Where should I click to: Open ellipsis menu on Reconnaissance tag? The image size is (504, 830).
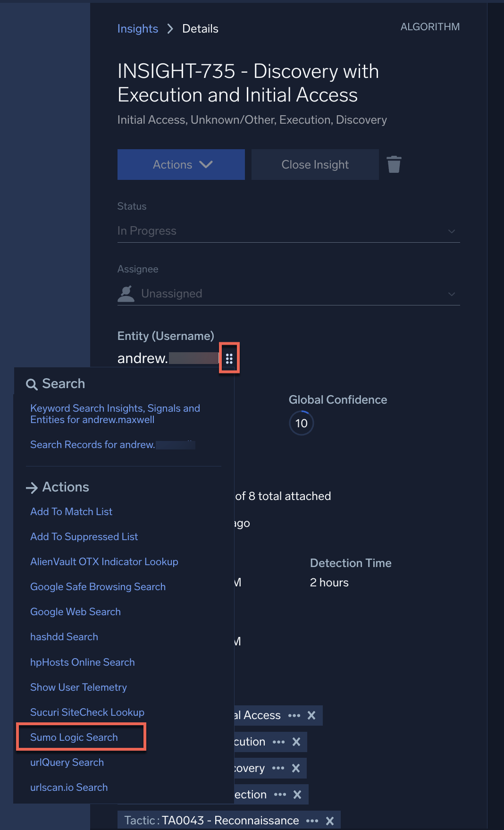pyautogui.click(x=312, y=821)
